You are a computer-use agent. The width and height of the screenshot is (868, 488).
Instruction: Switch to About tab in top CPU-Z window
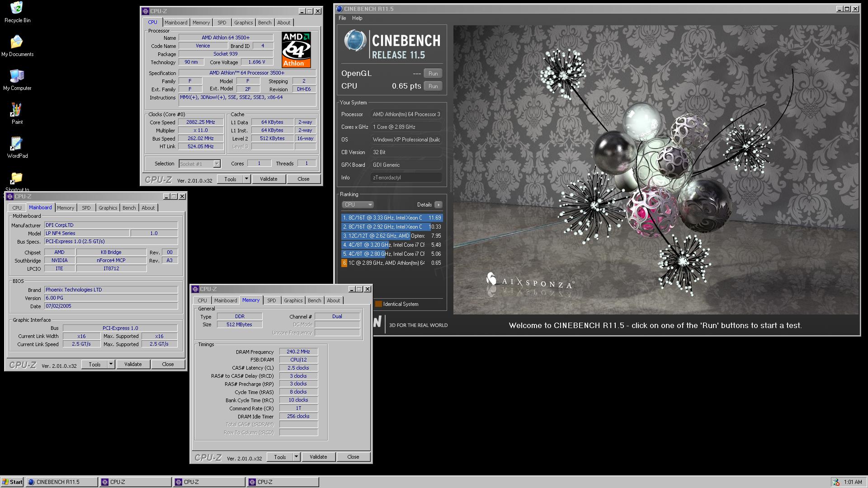[284, 23]
